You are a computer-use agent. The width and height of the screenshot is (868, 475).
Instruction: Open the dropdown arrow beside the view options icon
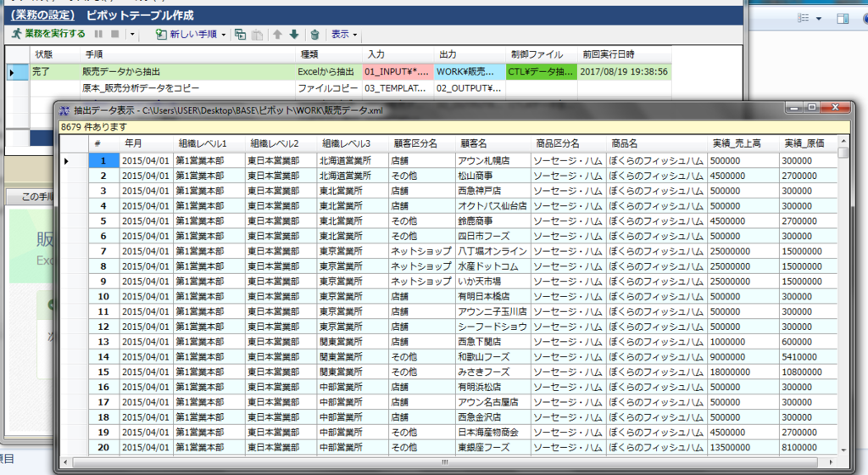(x=819, y=19)
